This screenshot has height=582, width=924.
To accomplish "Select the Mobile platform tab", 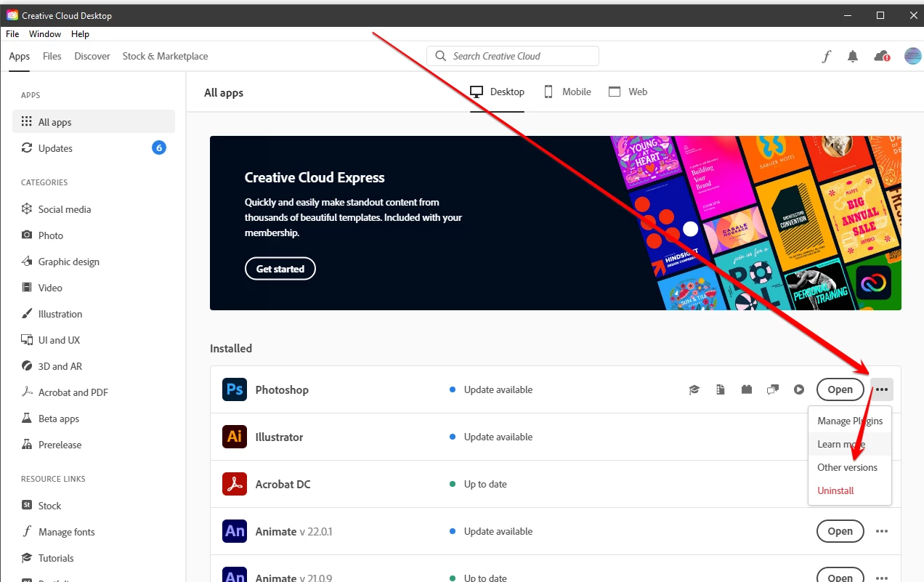I will 567,92.
